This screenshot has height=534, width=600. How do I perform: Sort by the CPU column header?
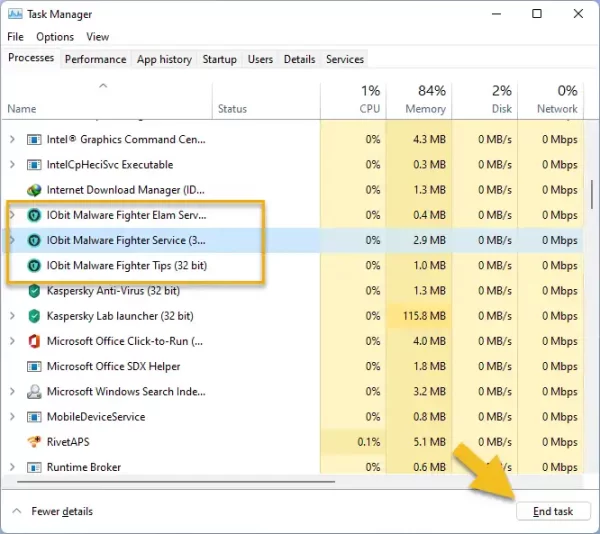click(353, 100)
